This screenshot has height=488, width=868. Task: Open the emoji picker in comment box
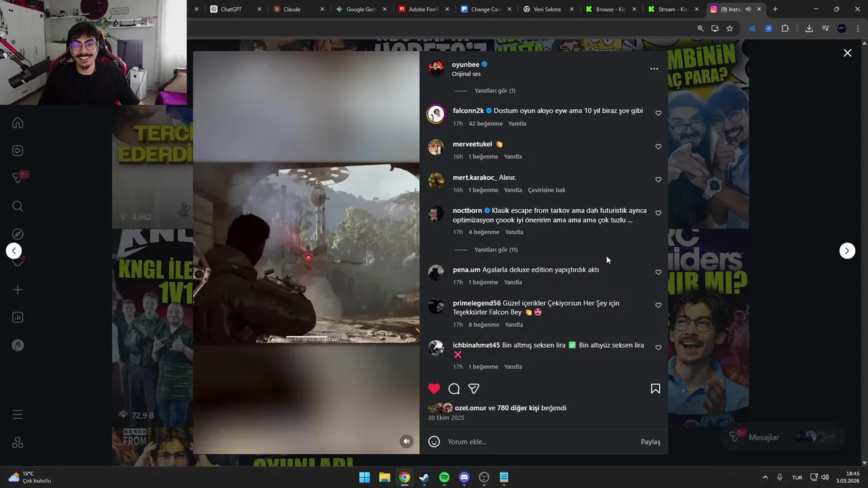434,441
